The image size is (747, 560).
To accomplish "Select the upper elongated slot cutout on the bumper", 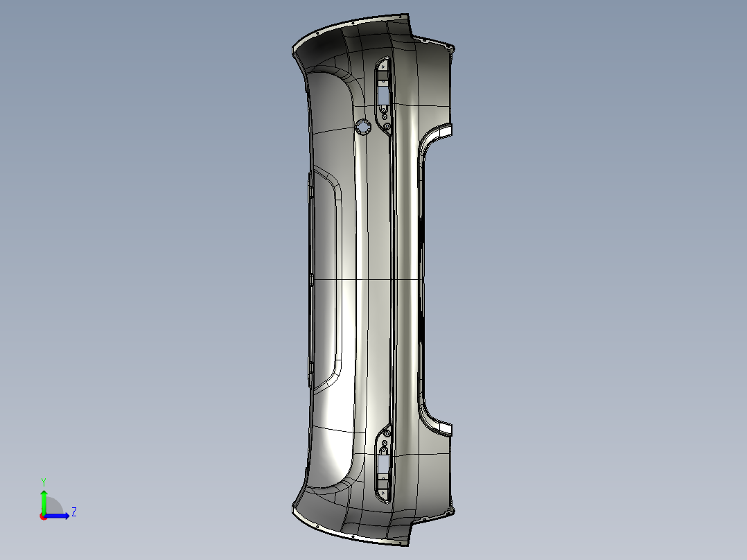I will (383, 96).
